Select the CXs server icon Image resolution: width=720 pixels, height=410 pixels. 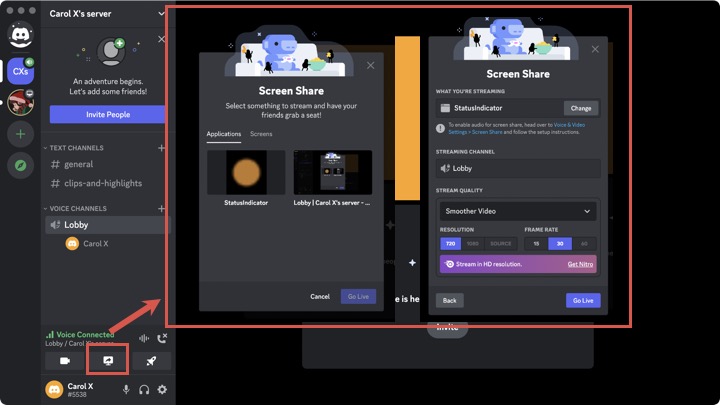21,71
